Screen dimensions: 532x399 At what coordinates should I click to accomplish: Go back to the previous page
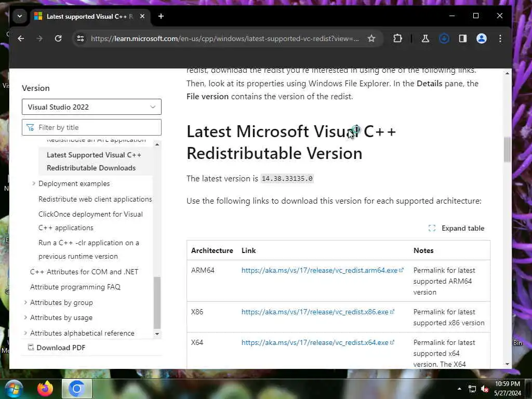pos(21,38)
